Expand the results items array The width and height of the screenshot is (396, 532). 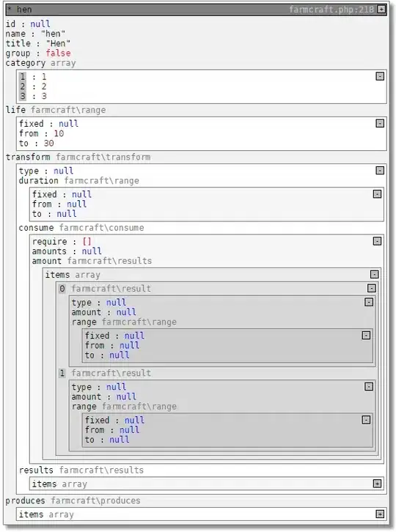tap(377, 484)
